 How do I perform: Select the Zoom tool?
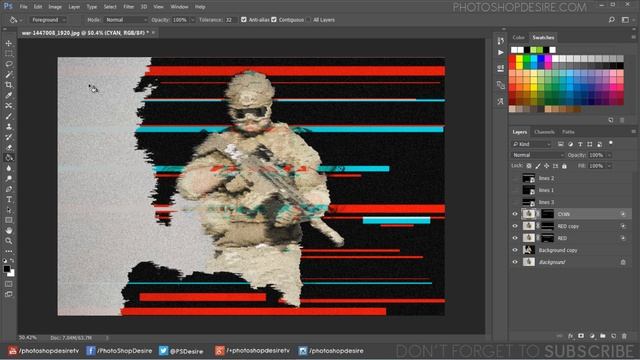pyautogui.click(x=9, y=241)
